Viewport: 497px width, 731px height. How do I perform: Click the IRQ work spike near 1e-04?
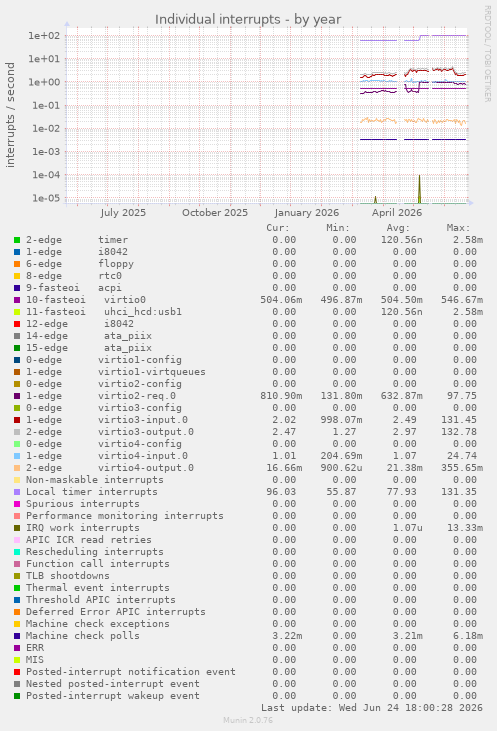click(419, 188)
